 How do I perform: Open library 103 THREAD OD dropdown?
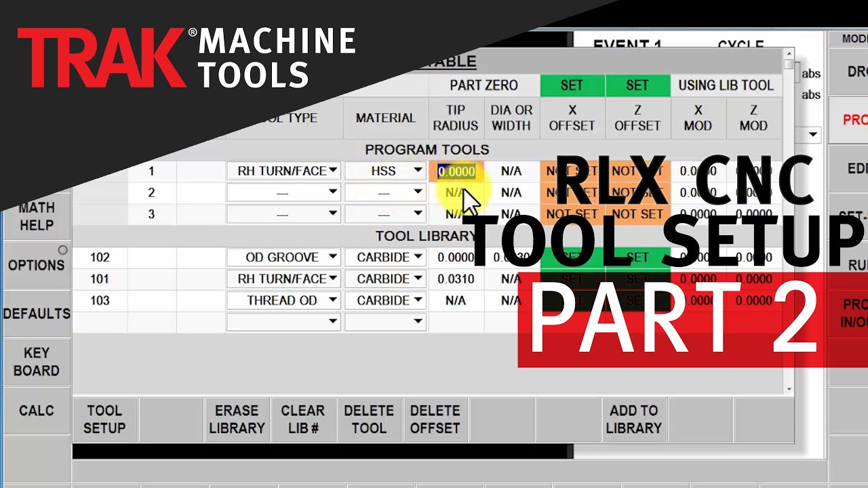[x=283, y=300]
